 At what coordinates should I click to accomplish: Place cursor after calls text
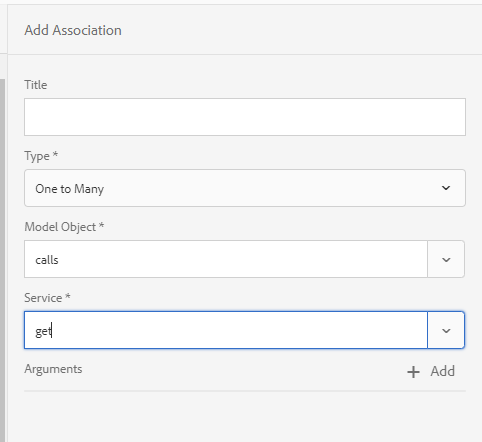59,260
